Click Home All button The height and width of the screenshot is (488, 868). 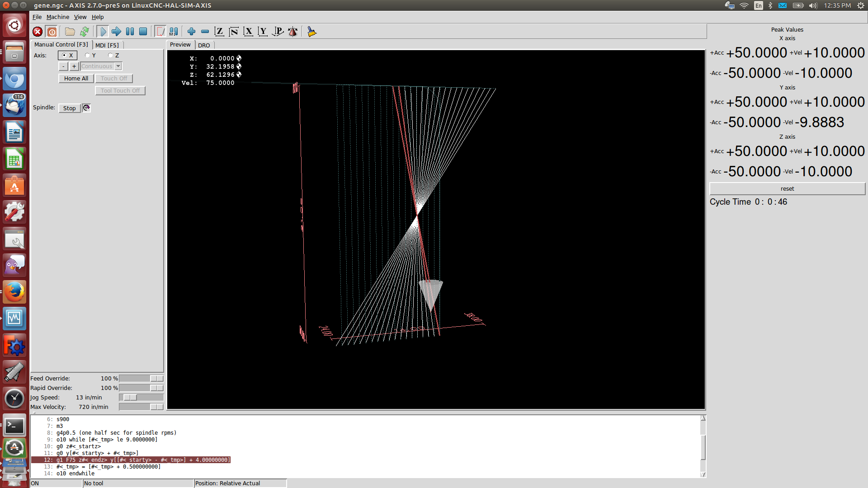pyautogui.click(x=76, y=79)
